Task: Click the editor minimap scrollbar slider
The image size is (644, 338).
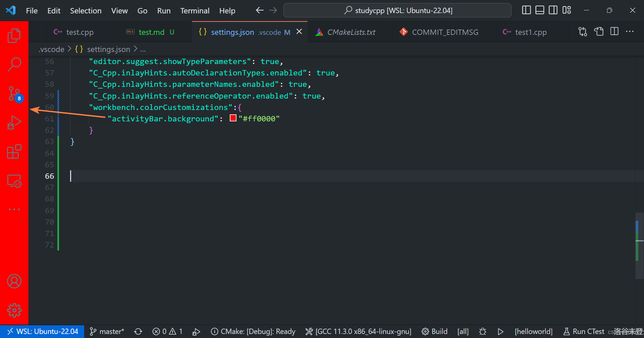Action: (x=639, y=245)
